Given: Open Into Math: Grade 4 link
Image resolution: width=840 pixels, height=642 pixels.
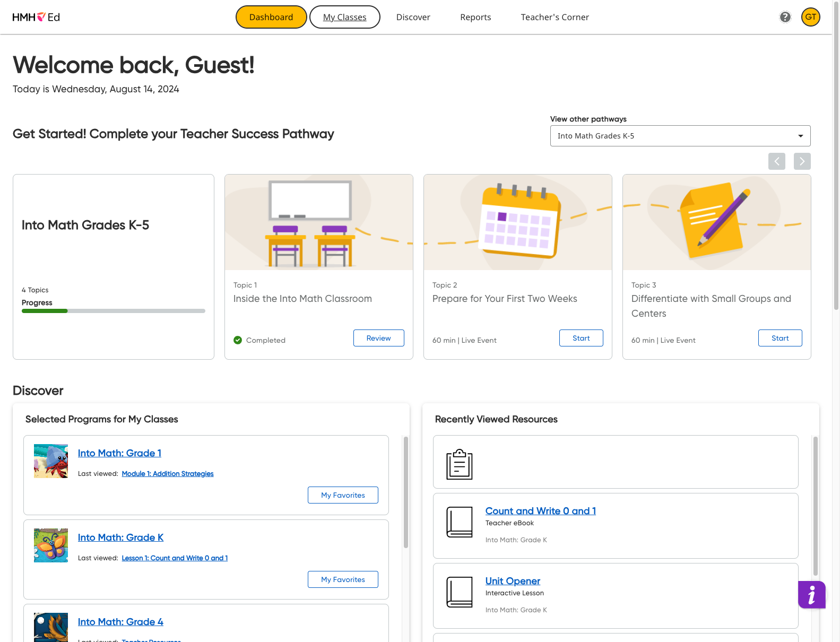Looking at the screenshot, I should [x=120, y=622].
